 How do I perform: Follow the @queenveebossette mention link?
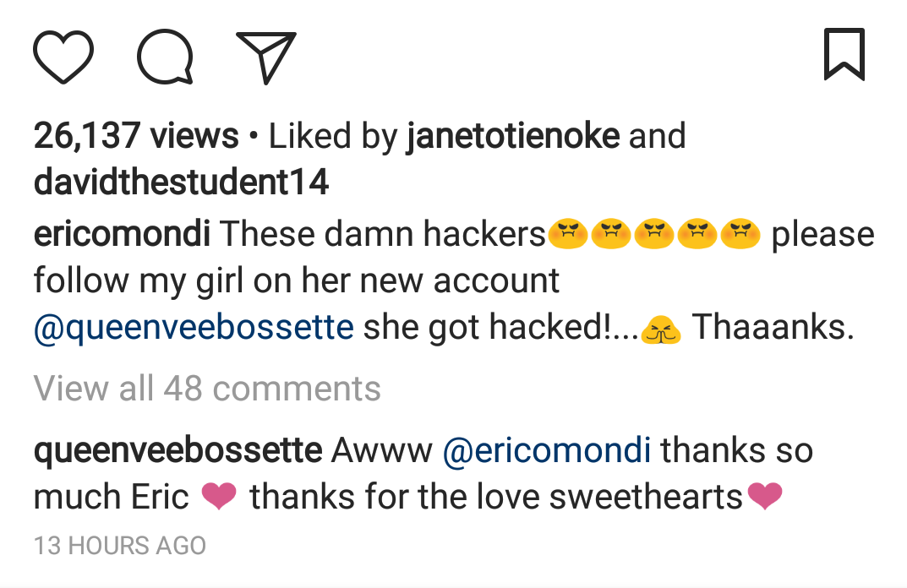click(x=194, y=327)
